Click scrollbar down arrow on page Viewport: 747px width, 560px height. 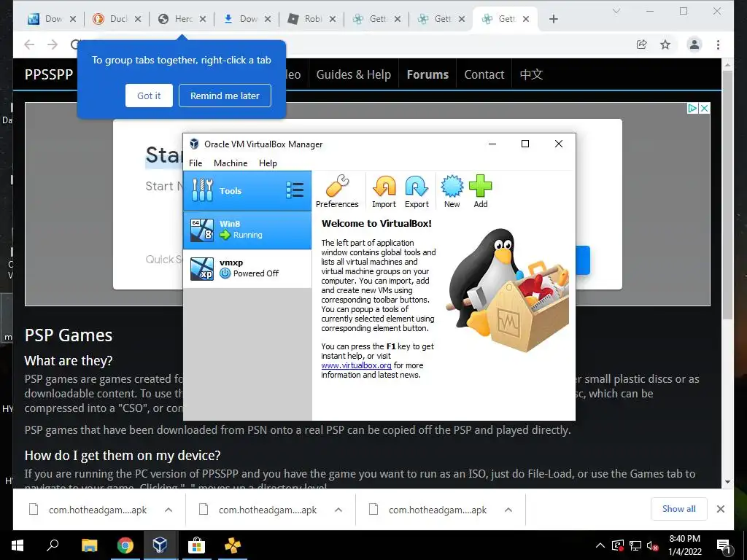tap(727, 482)
